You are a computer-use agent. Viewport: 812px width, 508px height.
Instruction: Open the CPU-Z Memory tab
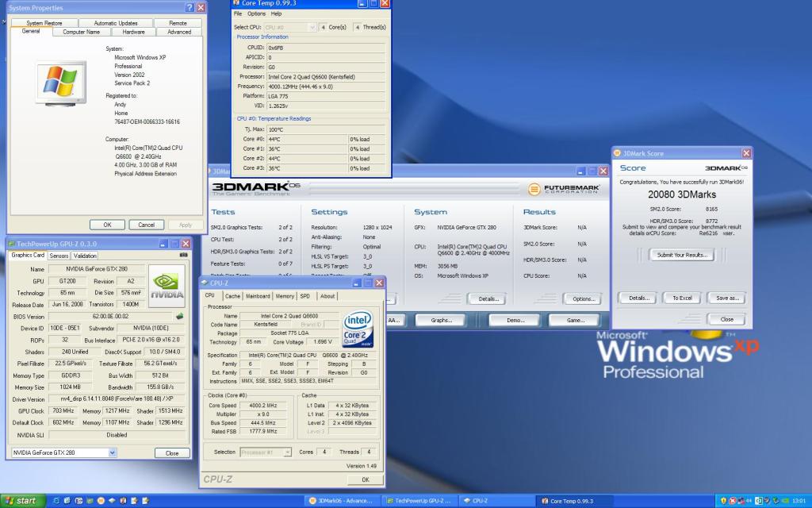point(285,296)
